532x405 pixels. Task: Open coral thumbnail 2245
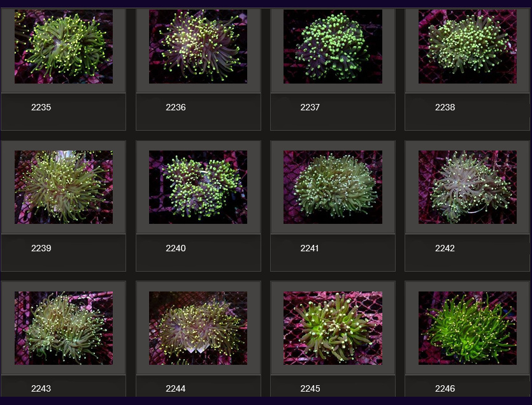click(x=333, y=328)
